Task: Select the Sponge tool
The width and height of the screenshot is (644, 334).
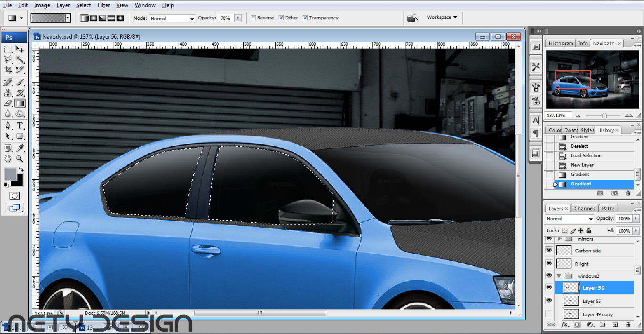Action: coord(20,114)
